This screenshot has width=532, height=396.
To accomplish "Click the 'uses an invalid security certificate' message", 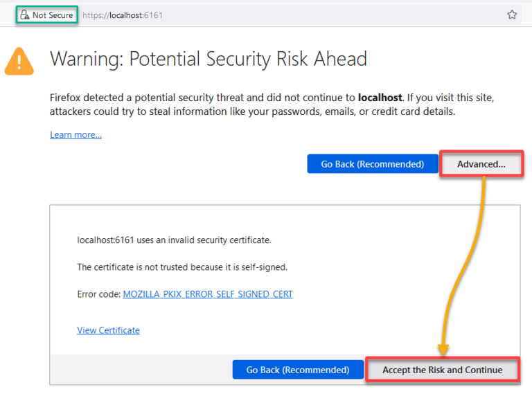I will [x=204, y=240].
